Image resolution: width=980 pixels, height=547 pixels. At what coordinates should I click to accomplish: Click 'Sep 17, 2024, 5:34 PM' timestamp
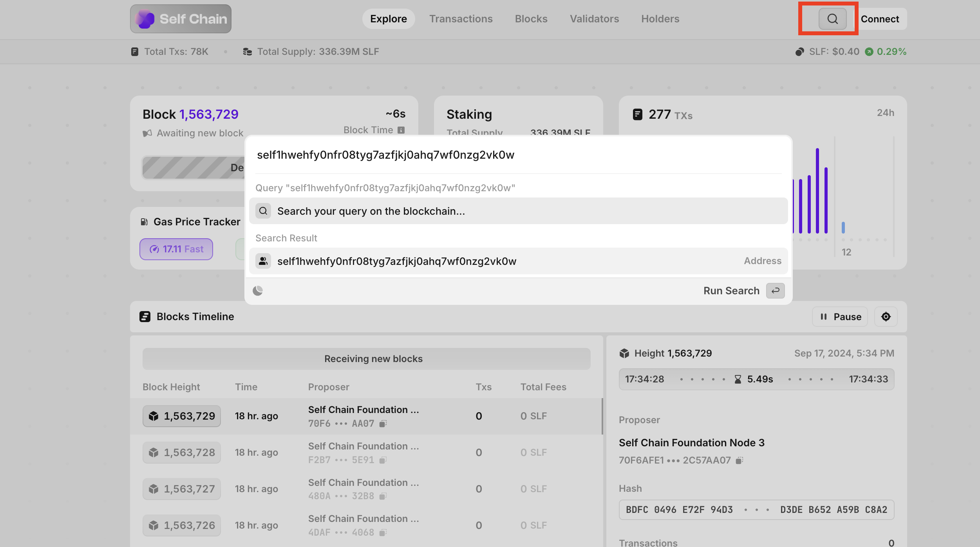(x=844, y=353)
